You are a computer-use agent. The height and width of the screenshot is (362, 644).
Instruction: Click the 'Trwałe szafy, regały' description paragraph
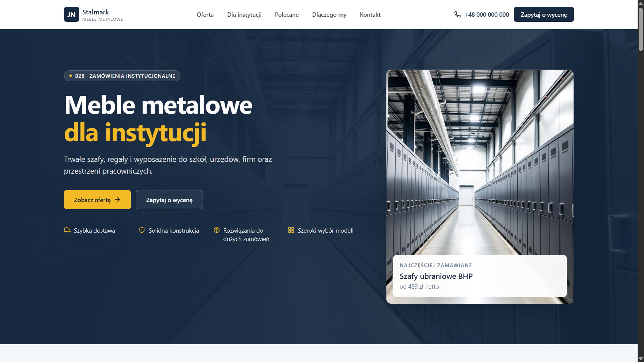pyautogui.click(x=168, y=165)
